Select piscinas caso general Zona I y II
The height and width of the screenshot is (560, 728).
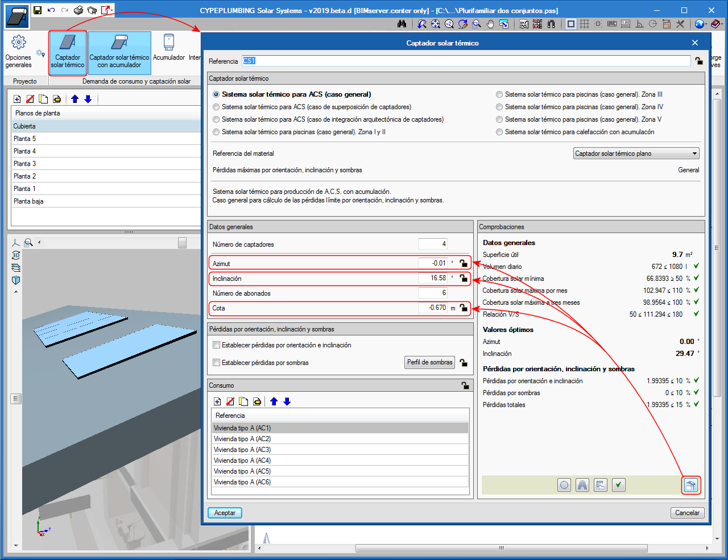[x=299, y=132]
